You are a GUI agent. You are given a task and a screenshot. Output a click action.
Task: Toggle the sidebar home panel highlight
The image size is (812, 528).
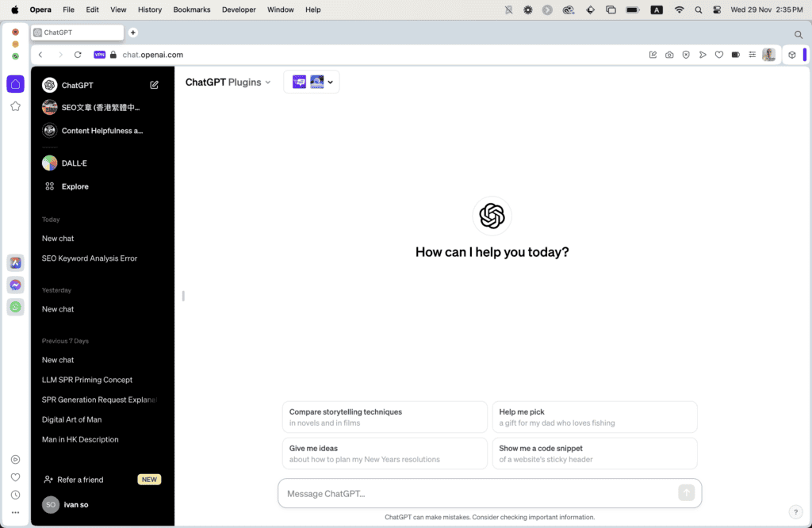click(x=15, y=83)
